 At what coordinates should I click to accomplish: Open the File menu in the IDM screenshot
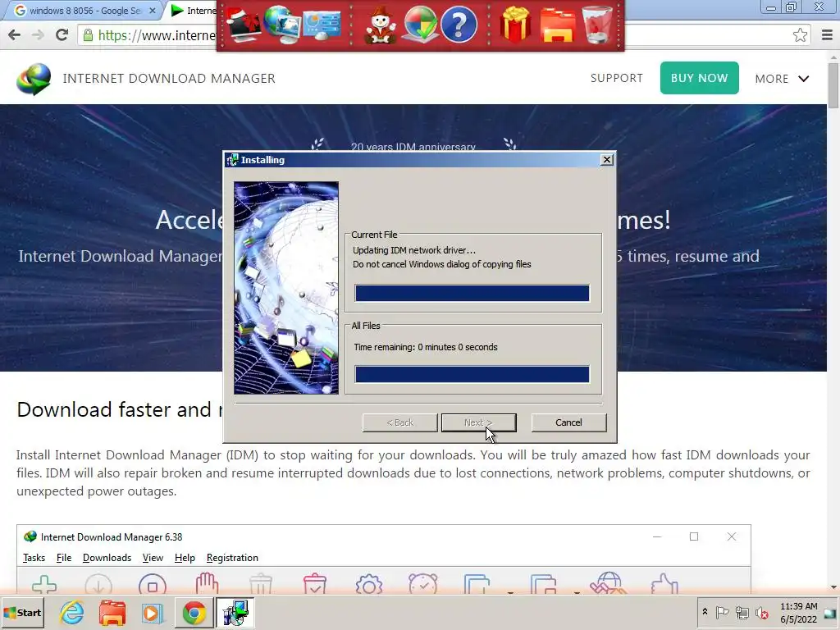64,558
